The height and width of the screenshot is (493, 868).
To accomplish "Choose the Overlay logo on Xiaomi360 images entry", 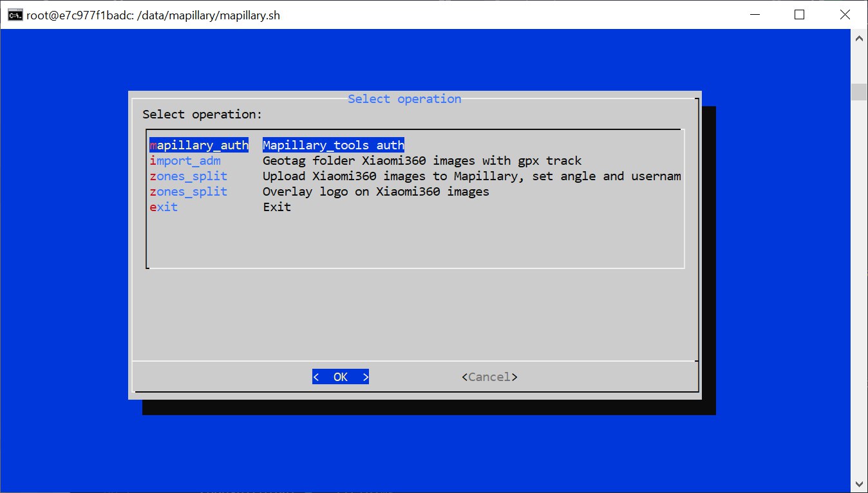I will [319, 192].
